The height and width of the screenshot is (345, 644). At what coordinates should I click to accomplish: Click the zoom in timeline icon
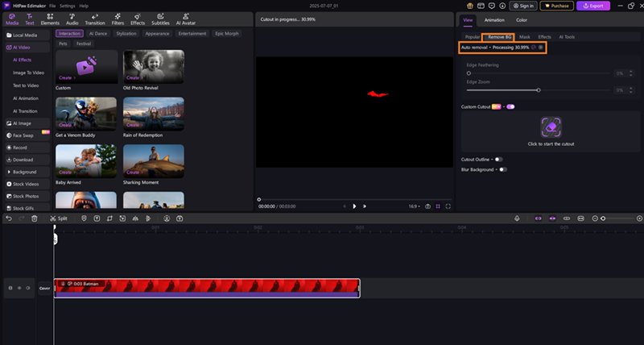639,218
